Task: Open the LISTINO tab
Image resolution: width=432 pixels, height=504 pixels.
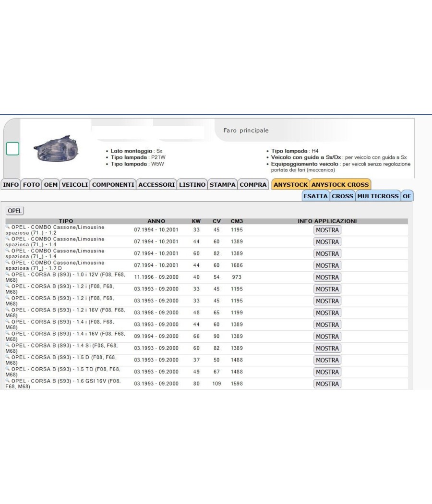Action: pos(192,184)
